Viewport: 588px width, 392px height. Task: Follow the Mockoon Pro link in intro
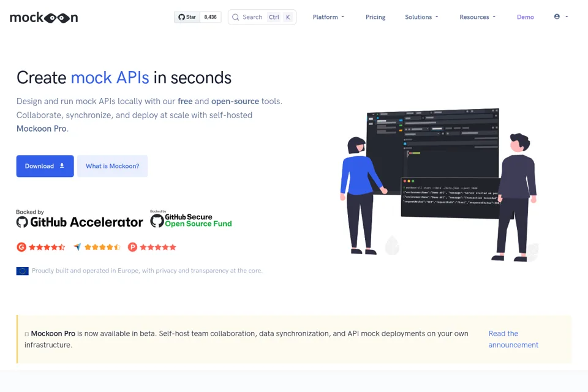42,129
